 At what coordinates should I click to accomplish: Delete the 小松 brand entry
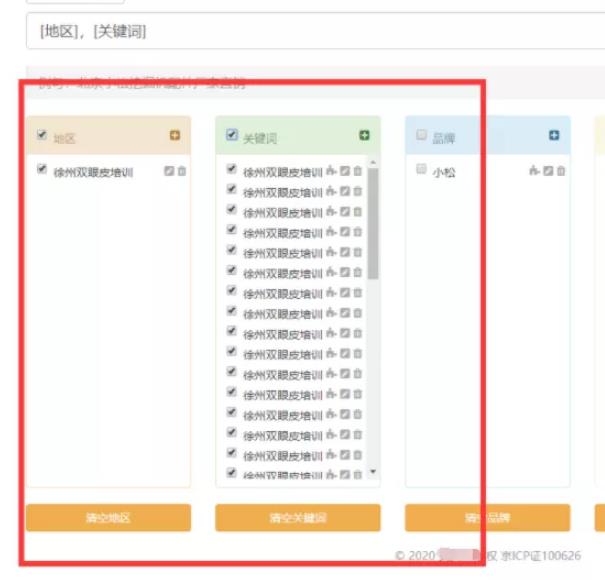pos(561,171)
